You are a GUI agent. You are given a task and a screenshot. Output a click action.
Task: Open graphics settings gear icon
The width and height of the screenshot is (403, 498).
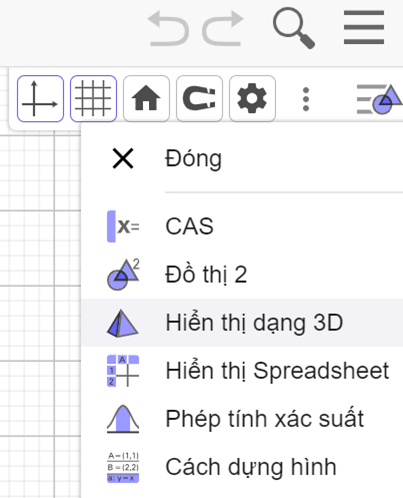[x=252, y=99]
